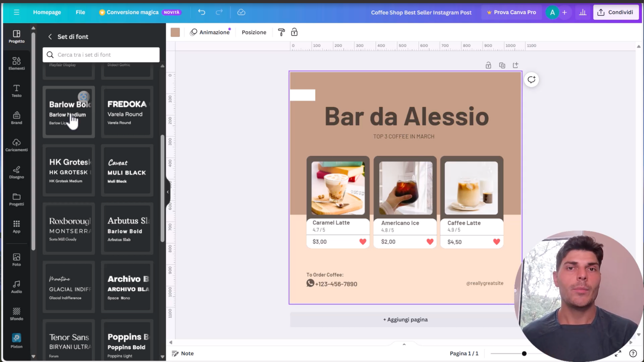The image size is (644, 362).
Task: Open the Caricamenti uploads panel
Action: coord(16,145)
